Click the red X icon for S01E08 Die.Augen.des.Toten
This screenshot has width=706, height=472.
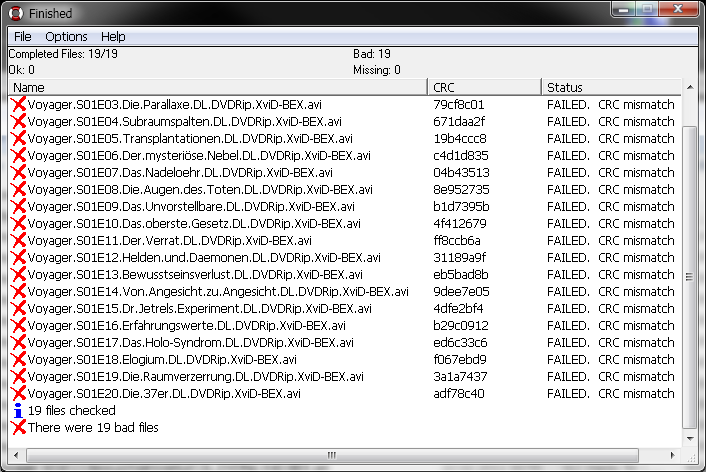pyautogui.click(x=18, y=190)
